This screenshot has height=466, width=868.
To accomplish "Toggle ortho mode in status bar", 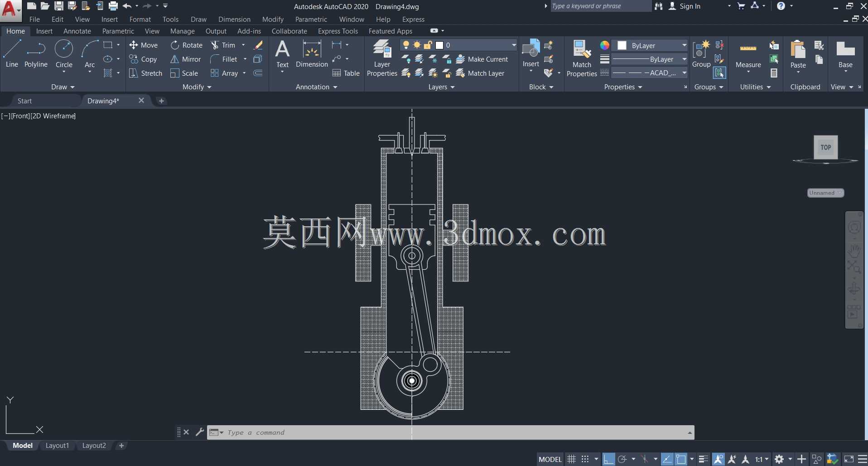I will coord(609,459).
